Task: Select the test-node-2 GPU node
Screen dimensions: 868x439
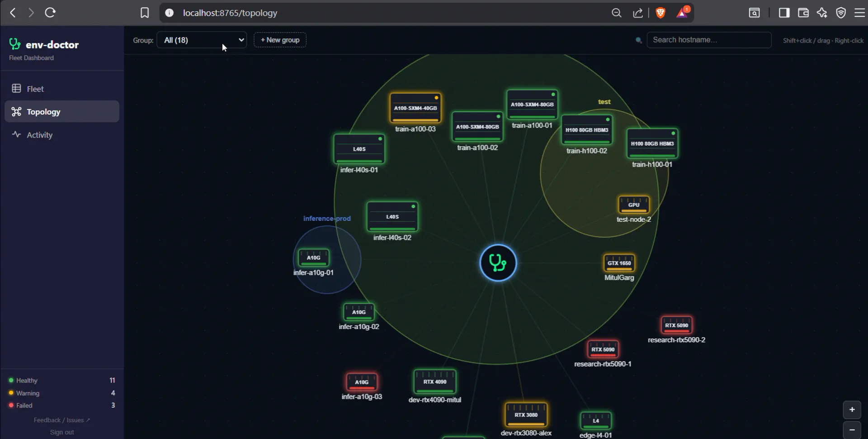Action: tap(634, 205)
